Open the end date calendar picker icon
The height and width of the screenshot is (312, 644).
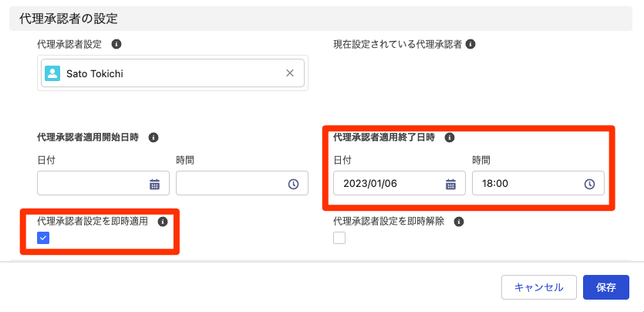coord(450,184)
